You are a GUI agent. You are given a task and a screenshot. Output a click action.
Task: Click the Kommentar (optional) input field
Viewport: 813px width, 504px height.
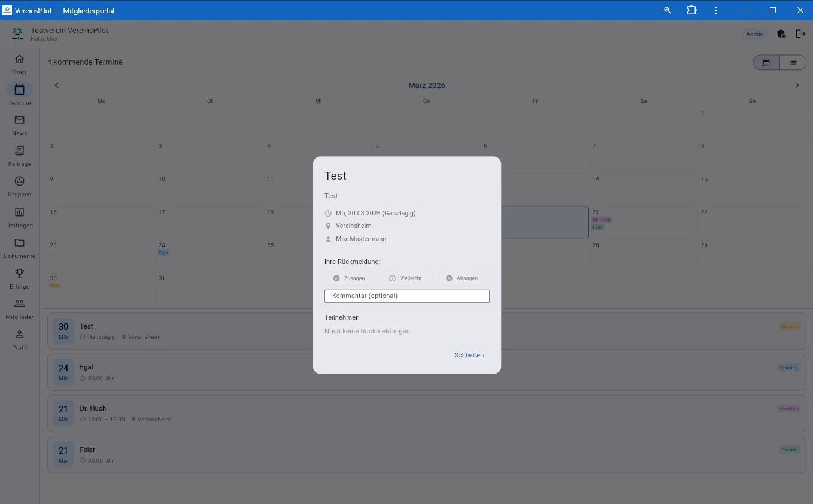407,296
